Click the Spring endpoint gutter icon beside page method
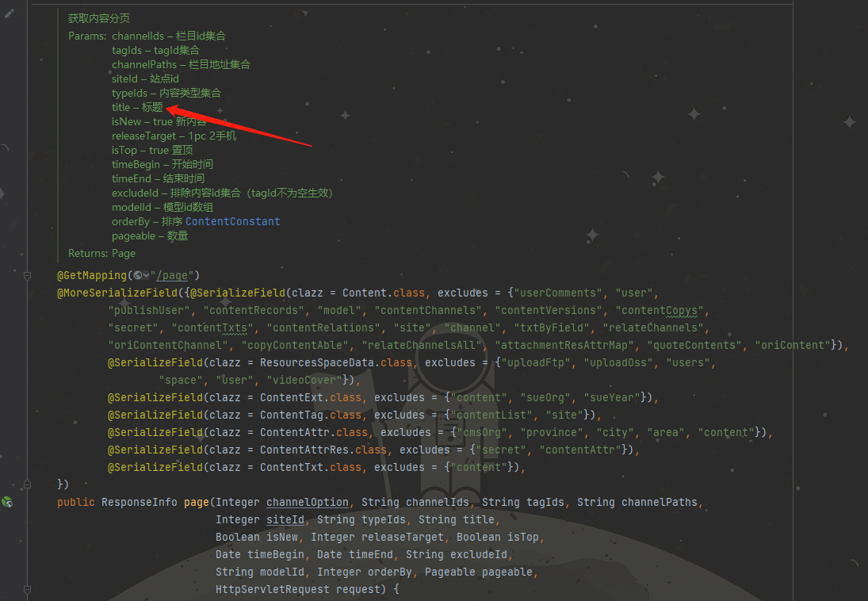 coord(7,503)
